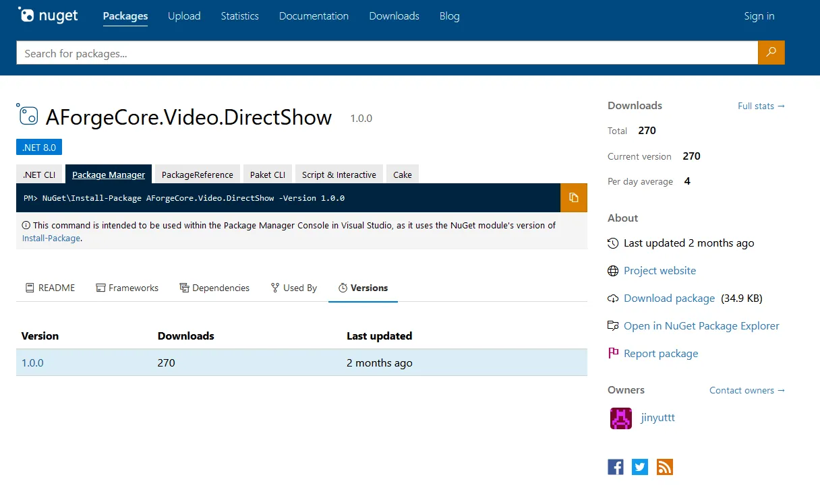Open the RSS feed icon
The height and width of the screenshot is (504, 820).
664,467
